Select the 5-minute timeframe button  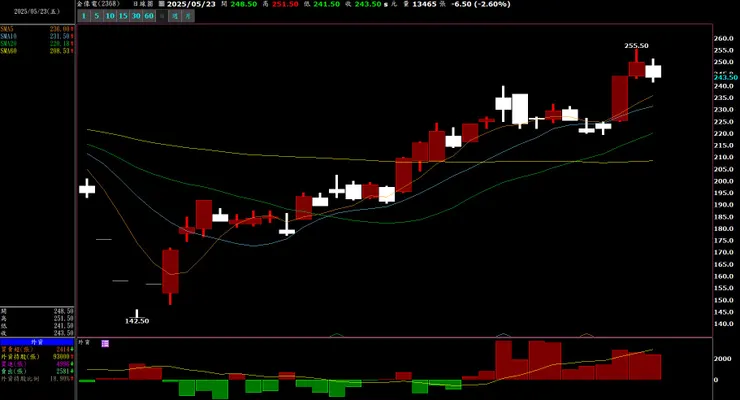point(96,16)
